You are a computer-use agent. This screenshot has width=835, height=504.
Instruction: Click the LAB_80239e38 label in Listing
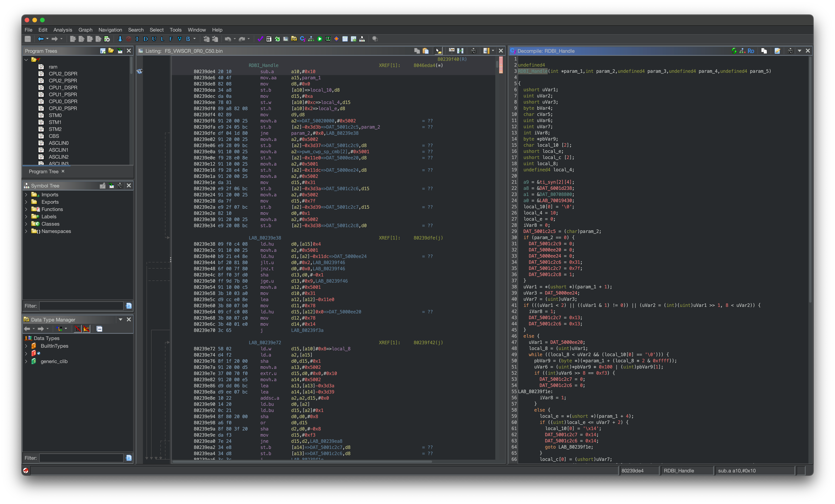(x=265, y=238)
